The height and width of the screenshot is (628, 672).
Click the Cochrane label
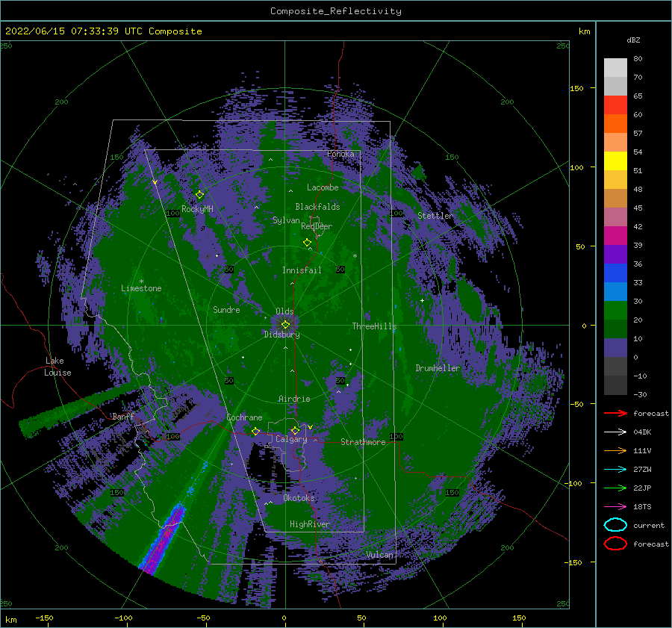(244, 417)
